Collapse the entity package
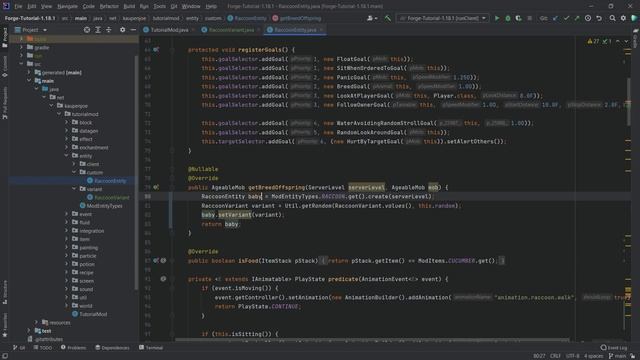This screenshot has height=360, width=640. (x=67, y=156)
